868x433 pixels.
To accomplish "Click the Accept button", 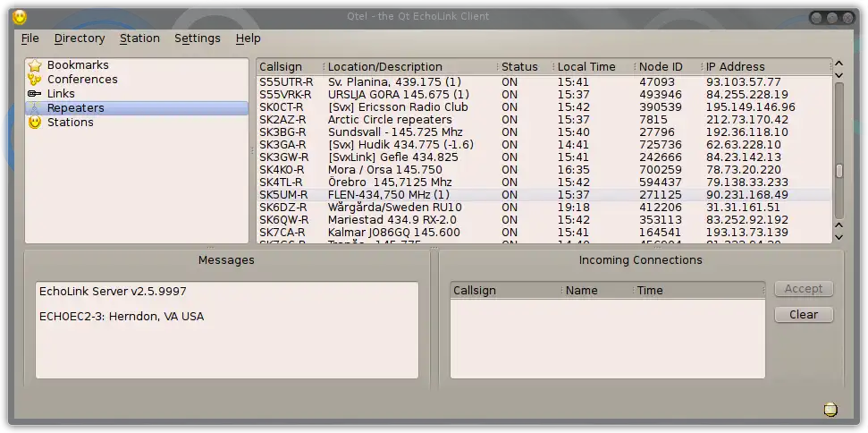I will (x=804, y=288).
